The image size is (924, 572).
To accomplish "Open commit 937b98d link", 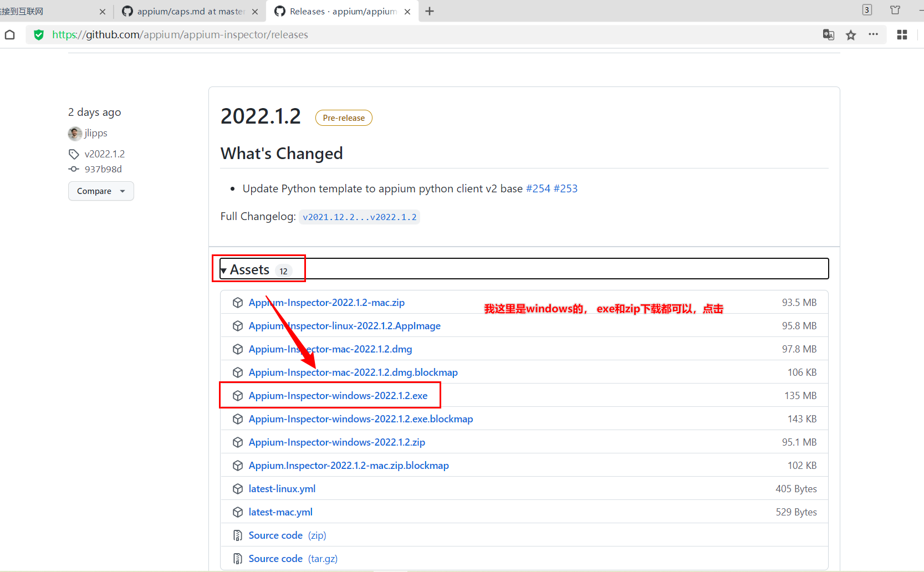I will tap(103, 169).
